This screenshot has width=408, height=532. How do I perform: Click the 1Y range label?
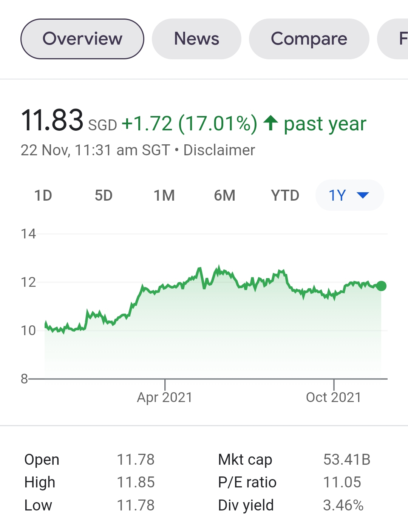[x=337, y=195]
